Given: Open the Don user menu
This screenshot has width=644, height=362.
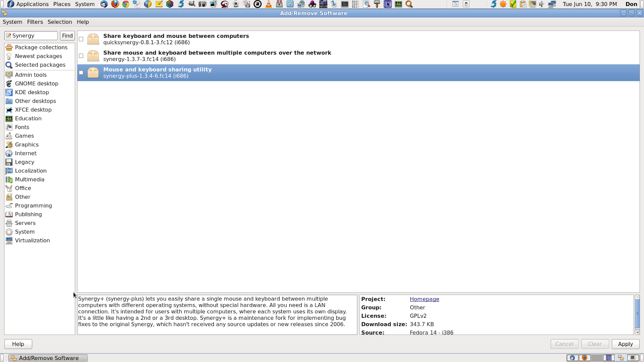Looking at the screenshot, I should pyautogui.click(x=631, y=4).
